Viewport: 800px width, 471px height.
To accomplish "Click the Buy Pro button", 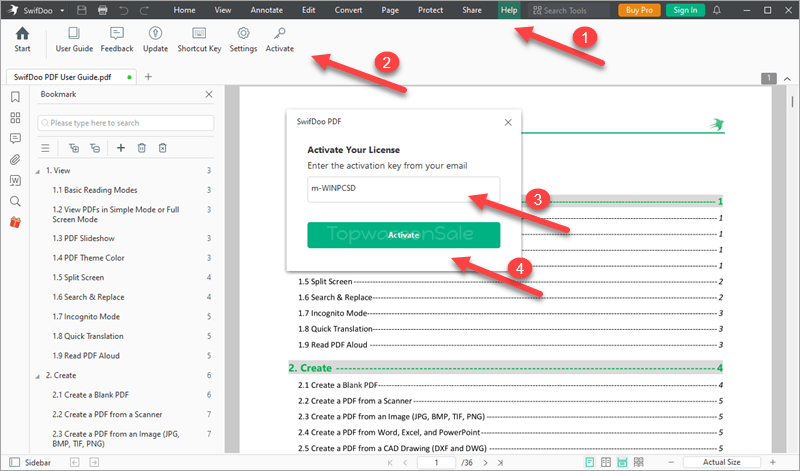I will (x=639, y=10).
